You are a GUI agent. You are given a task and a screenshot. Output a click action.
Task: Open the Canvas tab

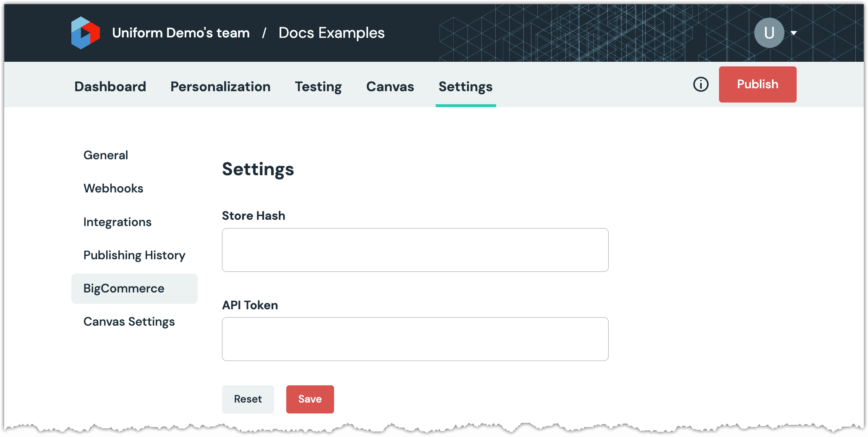point(390,87)
